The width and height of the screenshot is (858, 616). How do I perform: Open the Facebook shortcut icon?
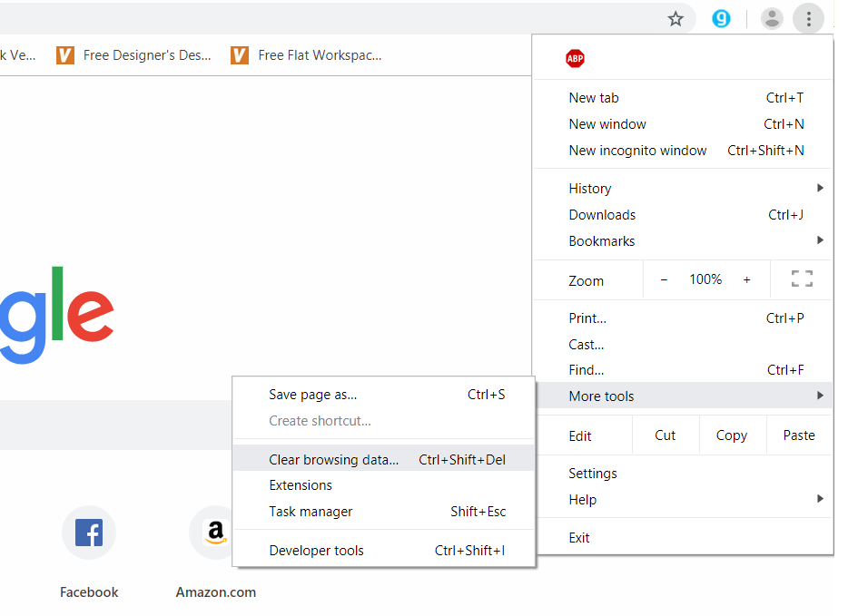tap(88, 533)
